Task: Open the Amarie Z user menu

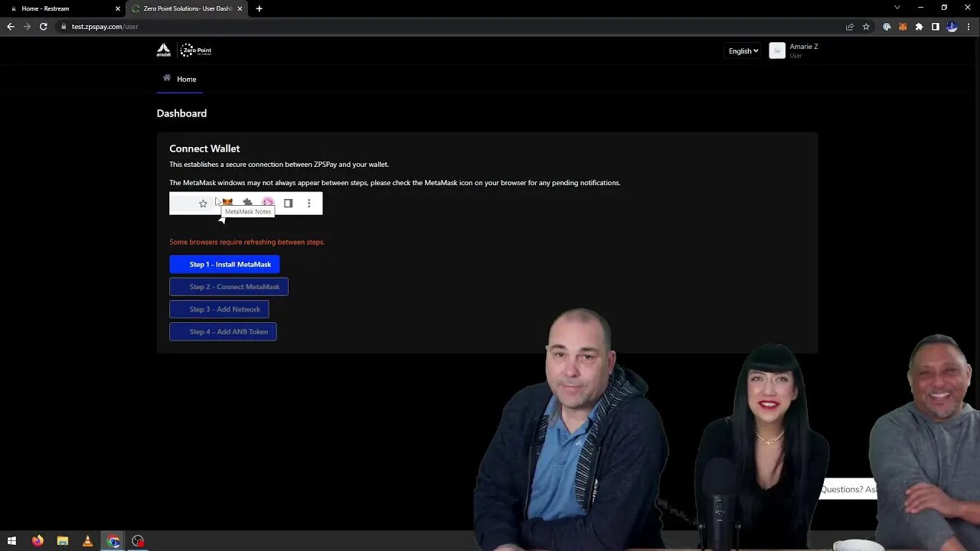Action: [x=794, y=51]
